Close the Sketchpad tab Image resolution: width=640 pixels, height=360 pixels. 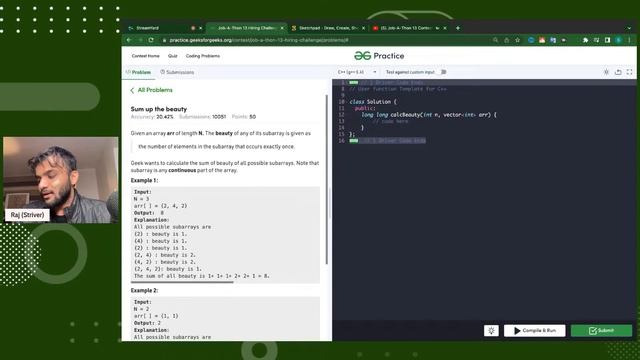coord(363,28)
